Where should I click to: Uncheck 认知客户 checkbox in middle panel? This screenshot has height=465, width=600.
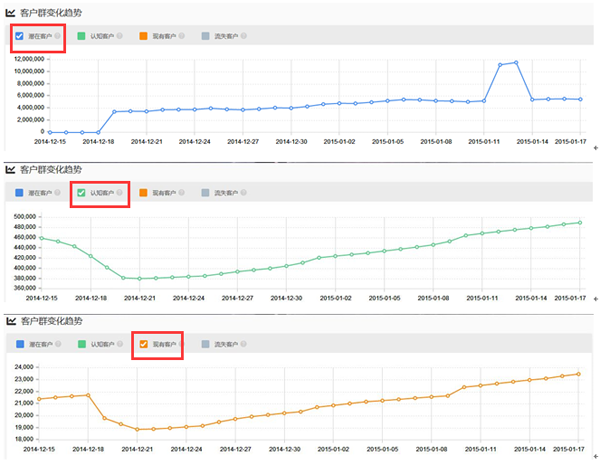pyautogui.click(x=81, y=193)
